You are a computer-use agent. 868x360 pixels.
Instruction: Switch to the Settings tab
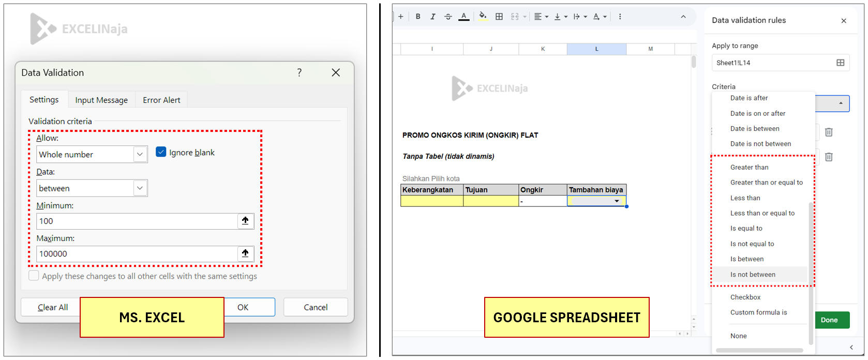(x=44, y=99)
